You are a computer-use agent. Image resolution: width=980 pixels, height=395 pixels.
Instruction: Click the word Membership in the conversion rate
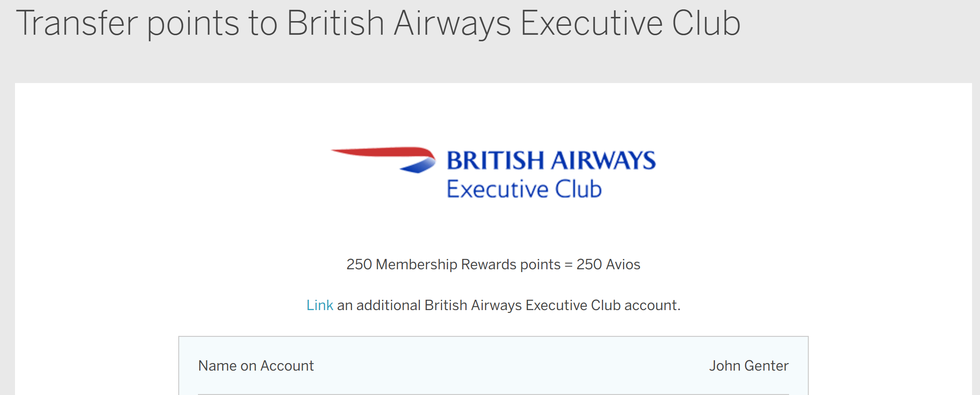tap(417, 265)
